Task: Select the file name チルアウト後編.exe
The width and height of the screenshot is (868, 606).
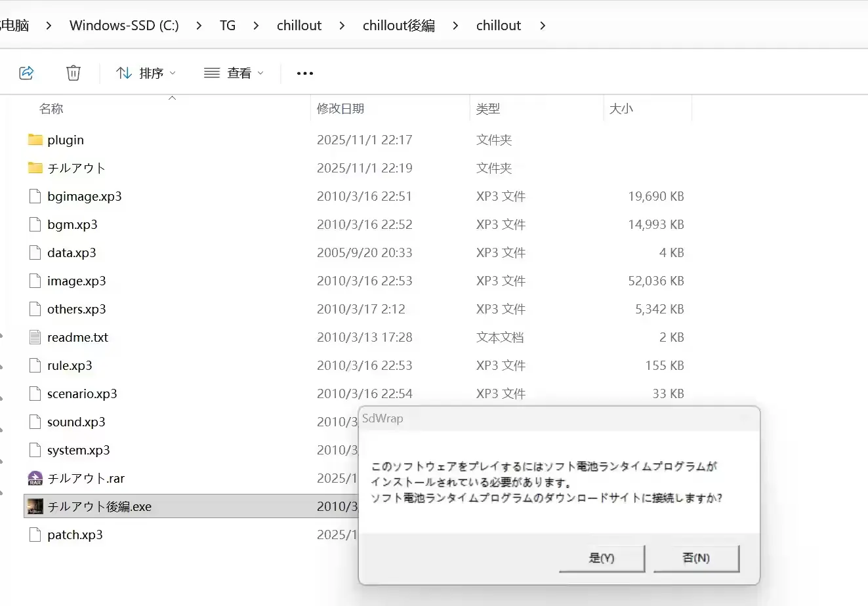Action: pos(100,506)
